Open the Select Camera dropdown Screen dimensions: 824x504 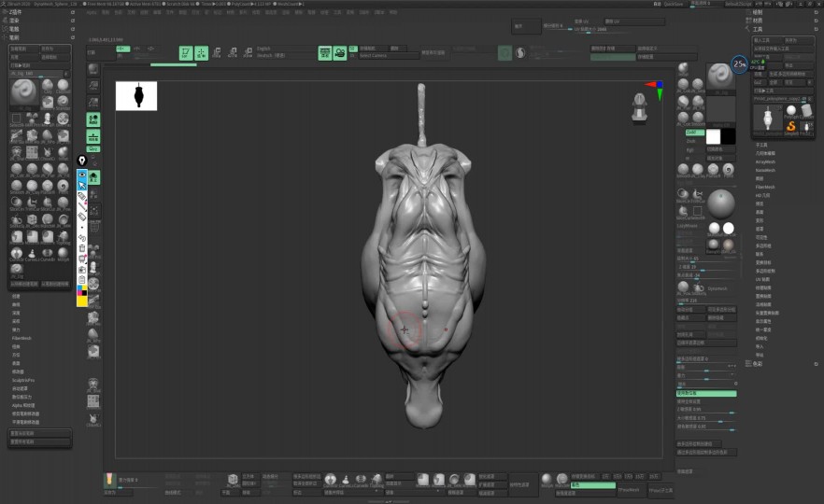click(x=389, y=56)
